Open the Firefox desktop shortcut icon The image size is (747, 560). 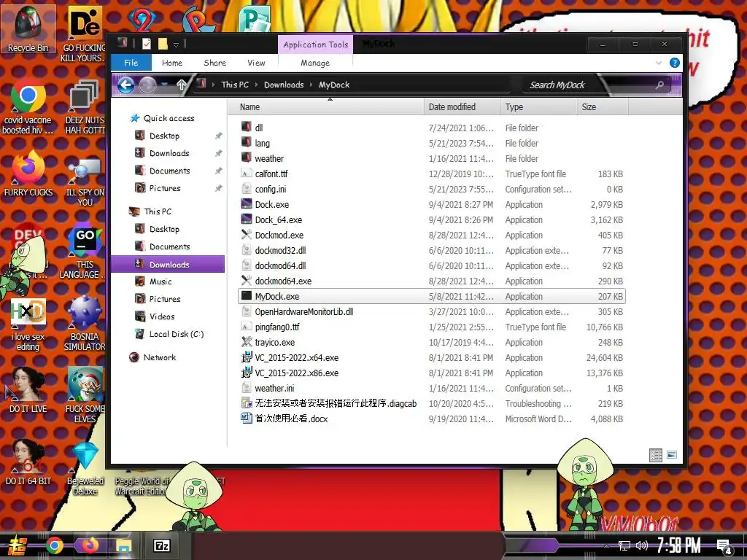[28, 173]
